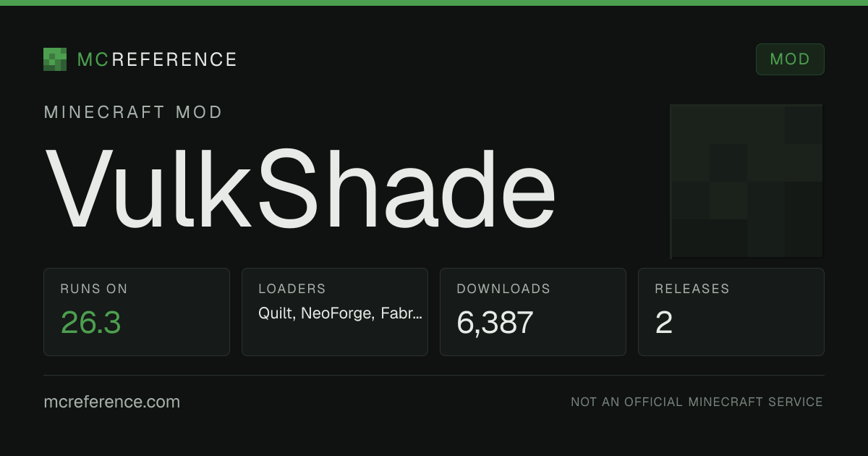Click the MCReference pixel logo icon
The height and width of the screenshot is (456, 868).
click(x=55, y=59)
